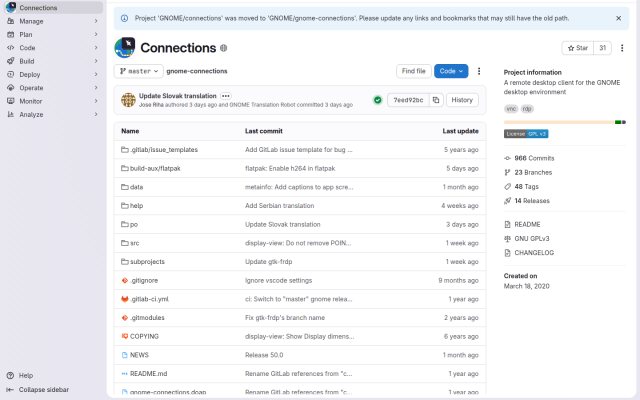Click the COPYING license file icon
This screenshot has height=400, width=640.
click(x=125, y=336)
